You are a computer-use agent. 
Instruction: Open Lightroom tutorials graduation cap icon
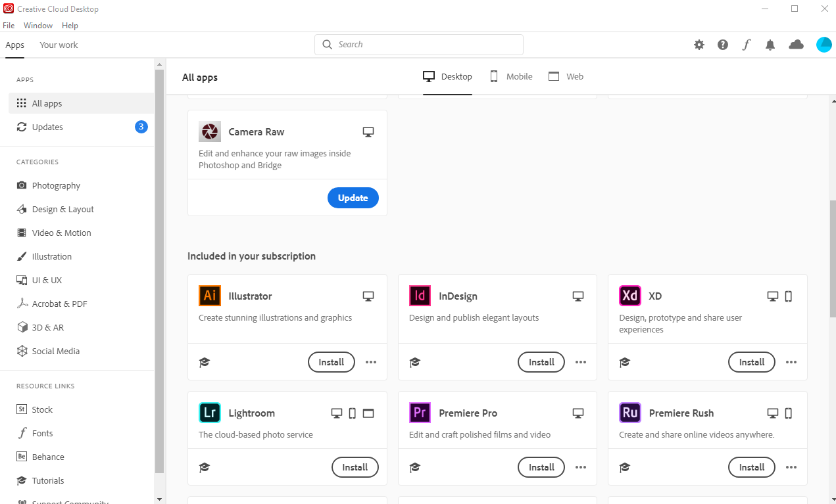205,467
